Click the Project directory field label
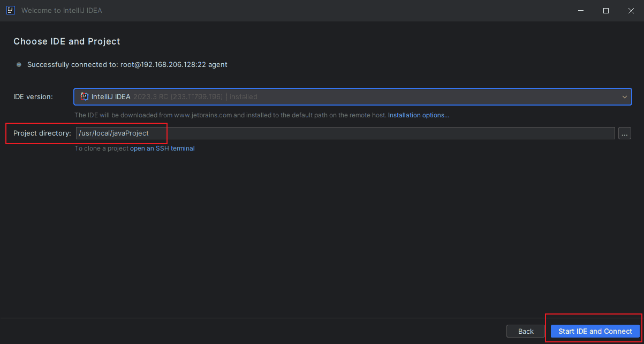 pyautogui.click(x=42, y=133)
